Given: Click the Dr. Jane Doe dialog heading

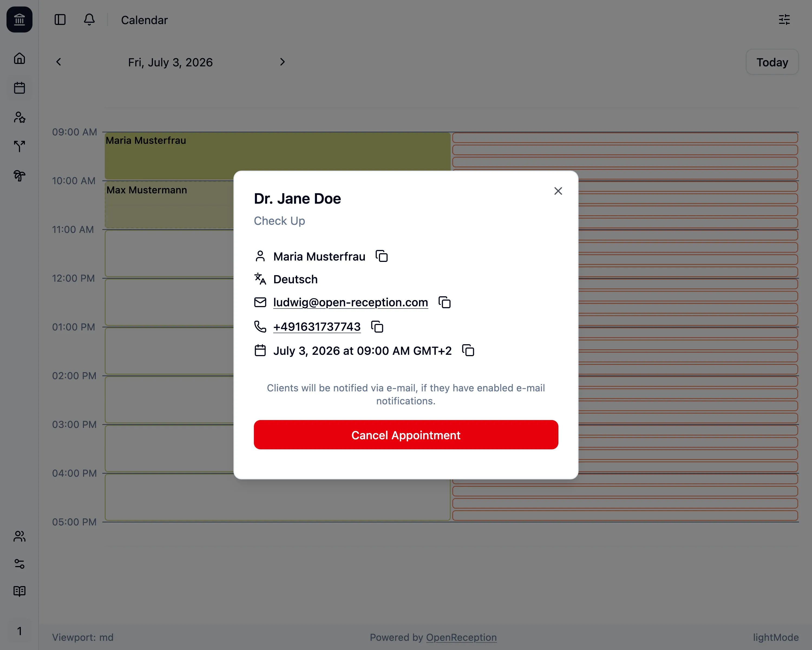Looking at the screenshot, I should [297, 199].
